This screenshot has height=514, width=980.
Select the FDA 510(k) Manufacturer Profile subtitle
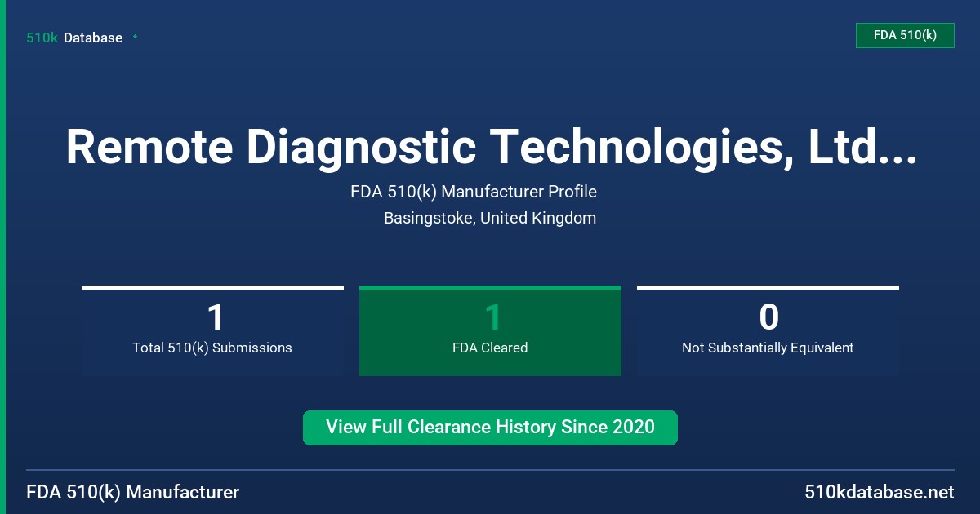click(x=474, y=192)
